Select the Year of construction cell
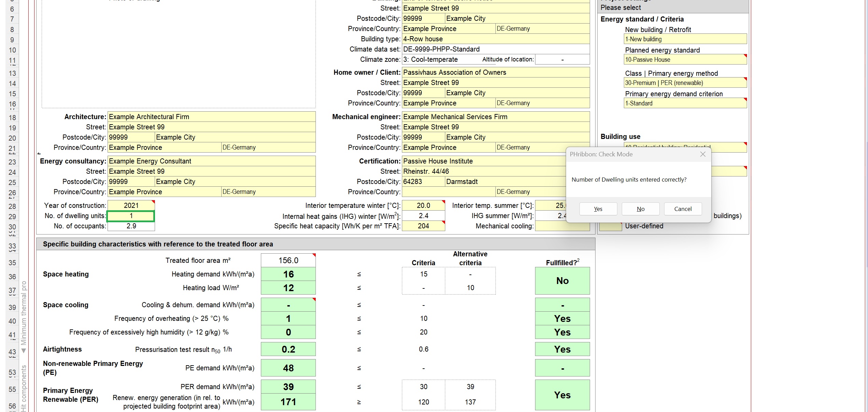The width and height of the screenshot is (868, 412). (131, 205)
